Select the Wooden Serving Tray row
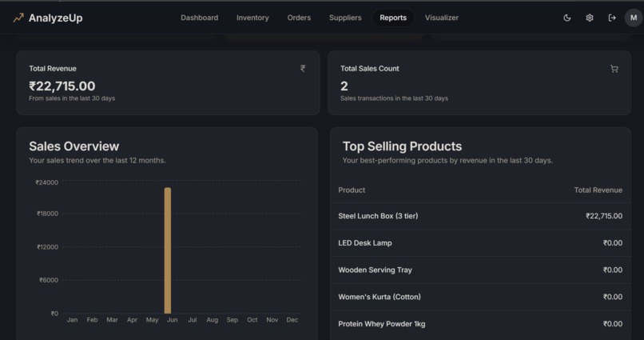Viewport: 644px width, 340px height. point(480,270)
